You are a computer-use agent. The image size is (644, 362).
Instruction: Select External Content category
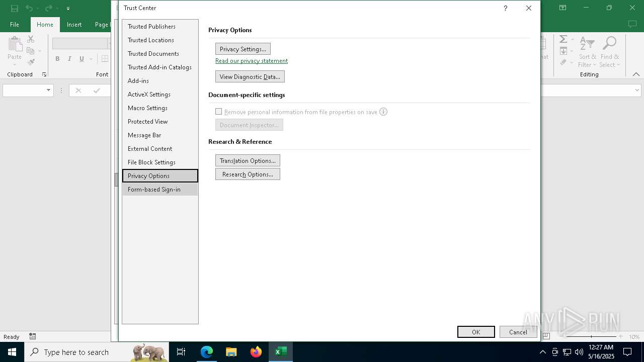[x=160, y=148]
